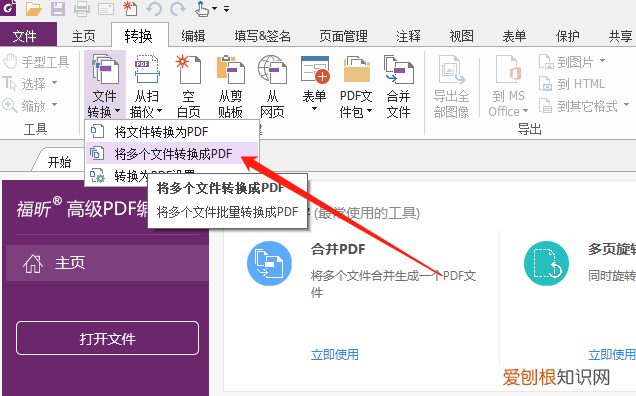Switch to the 页面管理 ribbon tab

(x=343, y=37)
